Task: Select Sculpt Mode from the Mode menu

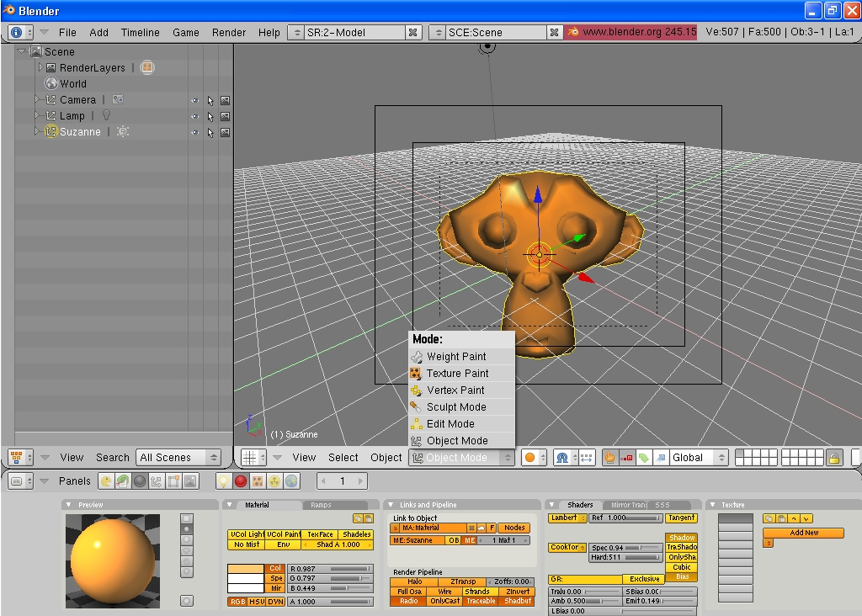Action: (x=455, y=407)
